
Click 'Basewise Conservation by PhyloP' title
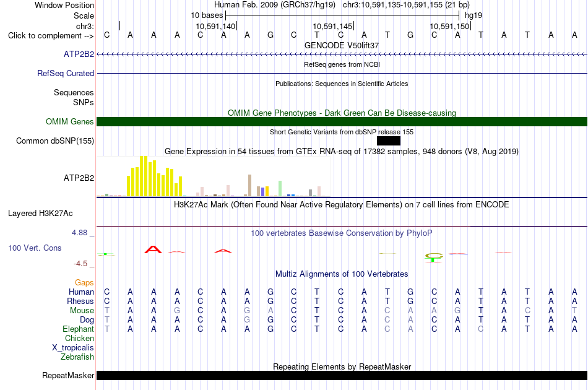[x=342, y=233]
